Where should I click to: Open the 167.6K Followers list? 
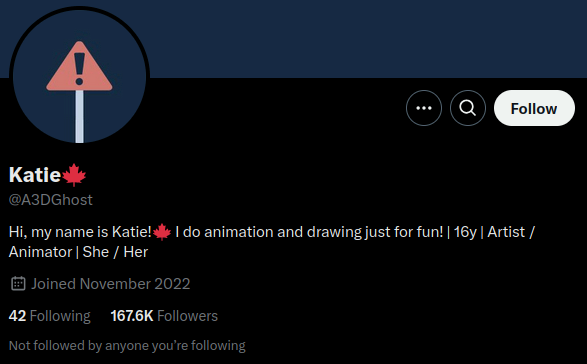click(164, 316)
